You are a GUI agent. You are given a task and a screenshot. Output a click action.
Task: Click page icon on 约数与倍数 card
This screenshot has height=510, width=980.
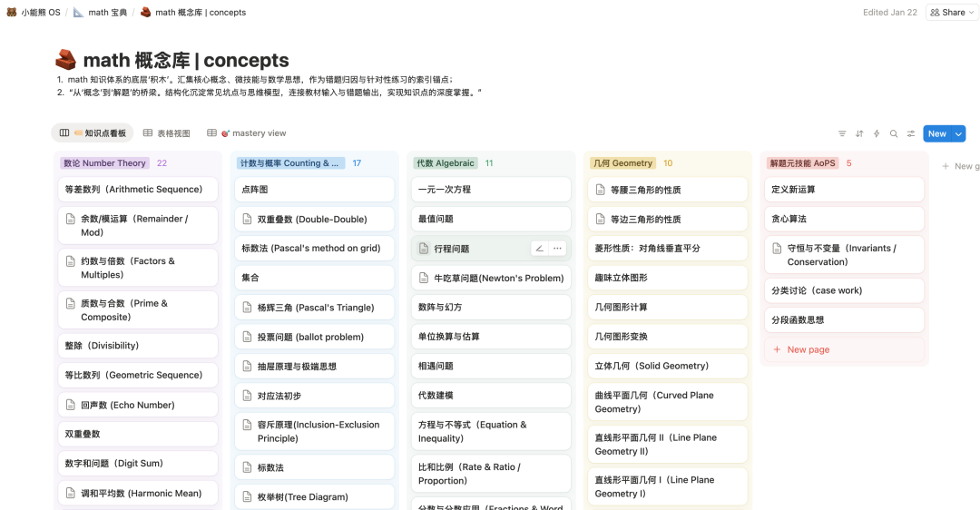click(x=71, y=261)
